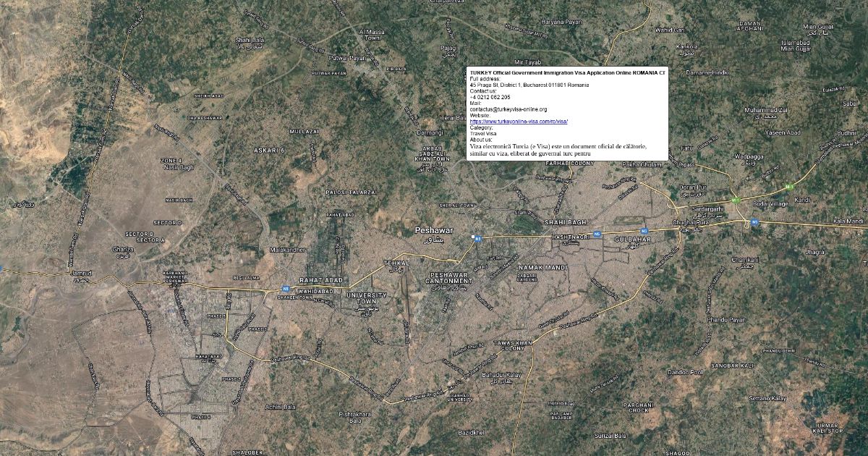Click the Shahi Bagh area label

point(565,222)
